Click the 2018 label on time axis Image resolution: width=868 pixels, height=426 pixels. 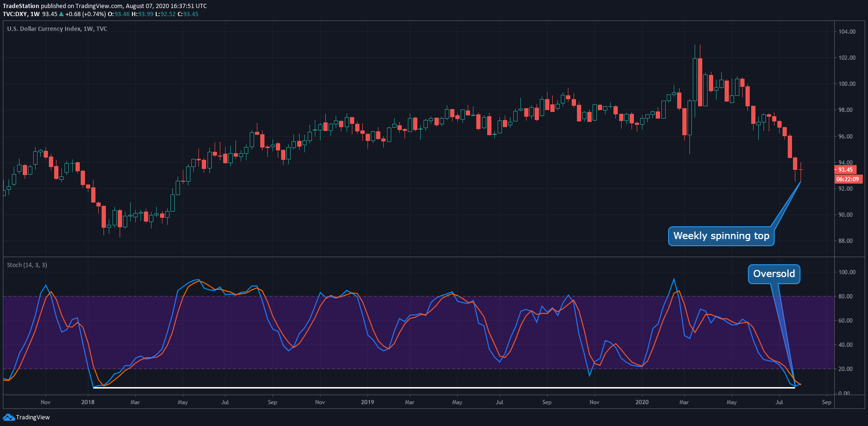pos(88,402)
